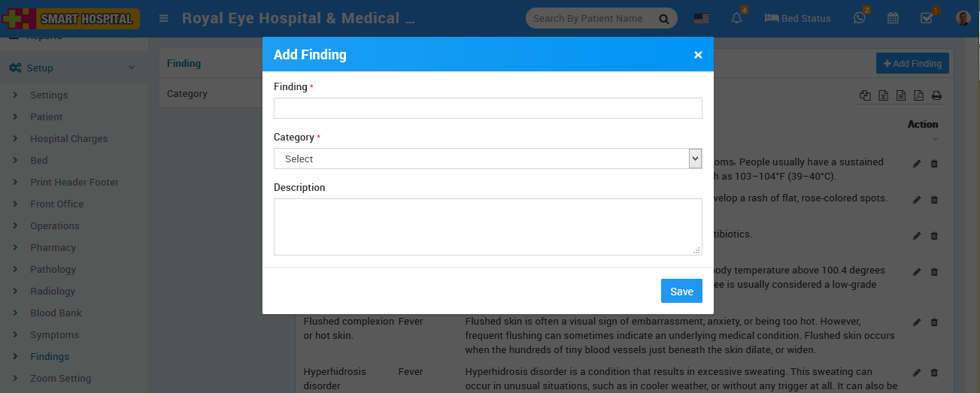Image resolution: width=980 pixels, height=393 pixels.
Task: Click the Bed Status link
Action: coord(797,18)
